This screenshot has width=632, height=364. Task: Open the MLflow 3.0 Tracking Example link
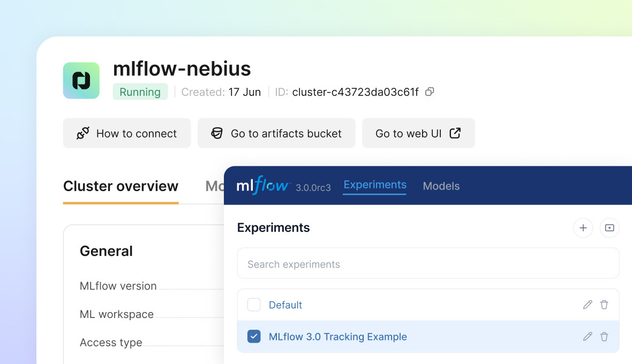click(338, 337)
